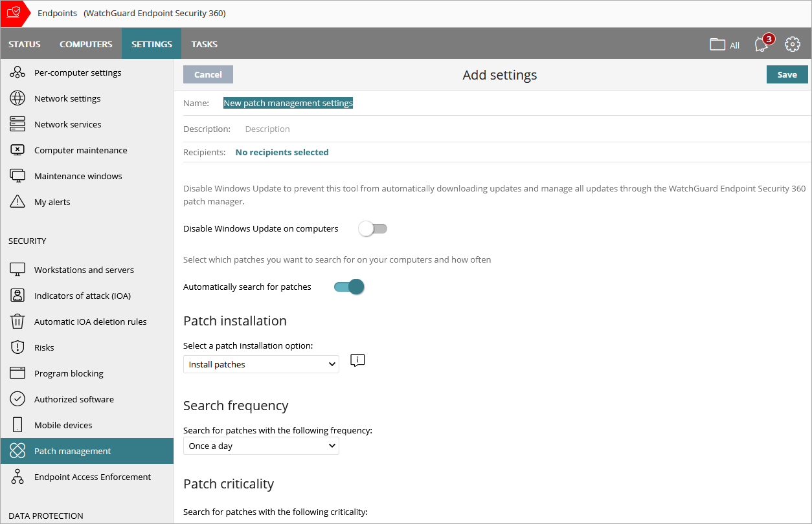
Task: Click the Indicators of attack icon
Action: 17,296
